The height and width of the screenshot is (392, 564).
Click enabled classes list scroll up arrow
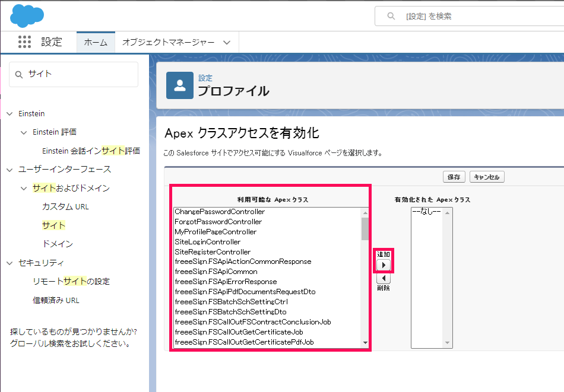tap(448, 213)
